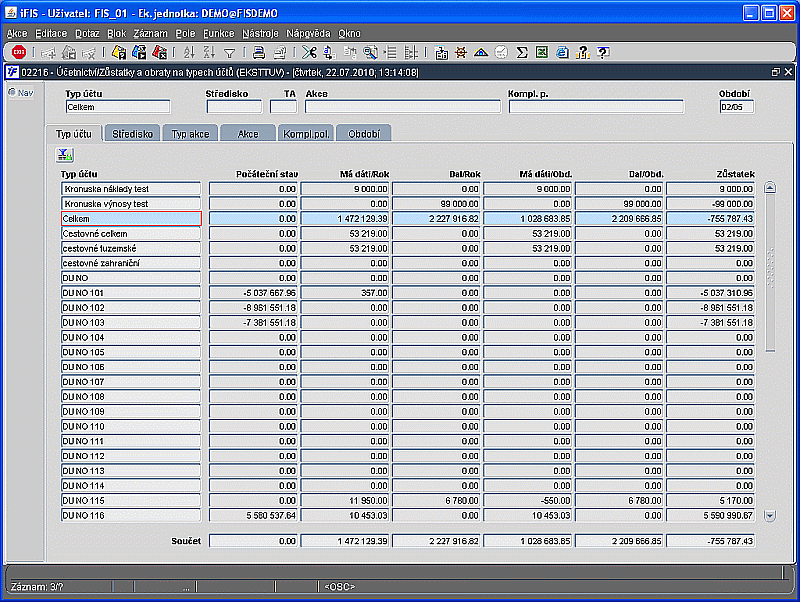Click the yellow question-mark help icon

tap(583, 52)
